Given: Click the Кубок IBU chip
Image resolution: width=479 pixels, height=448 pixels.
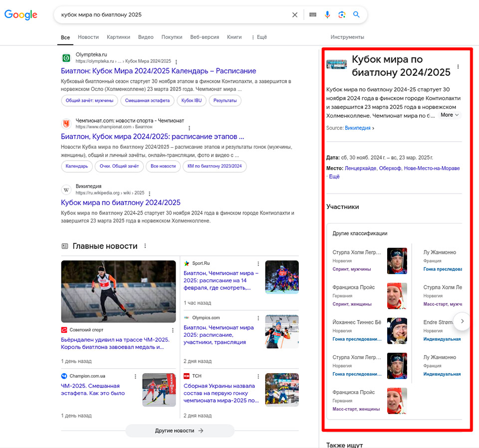Looking at the screenshot, I should click(192, 100).
